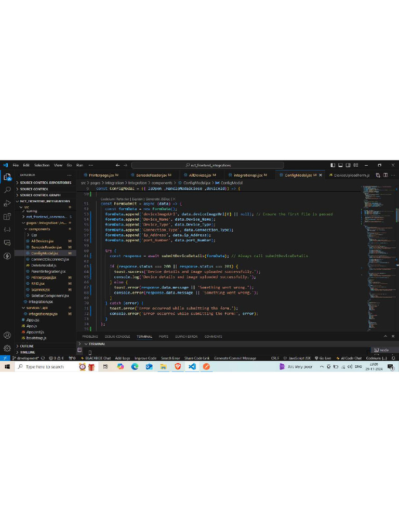This screenshot has height=532, width=399.
Task: Open Outlook from the taskbar
Action: [x=149, y=366]
